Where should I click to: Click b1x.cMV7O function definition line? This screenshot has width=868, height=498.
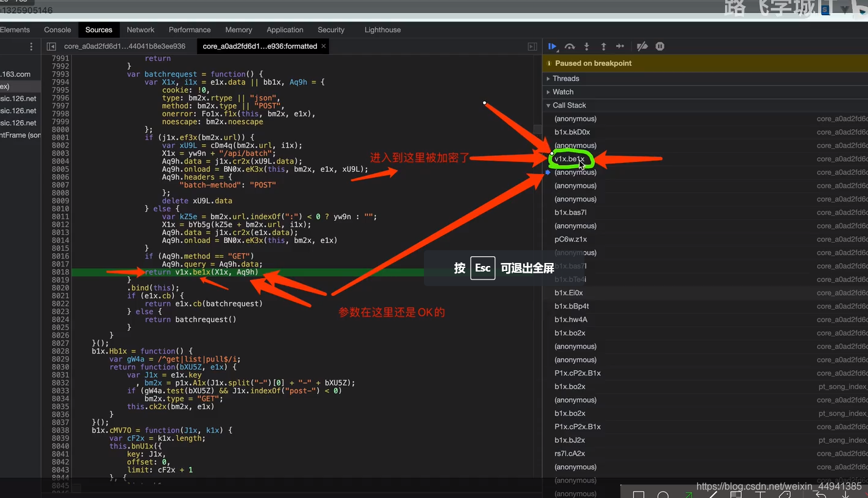162,430
